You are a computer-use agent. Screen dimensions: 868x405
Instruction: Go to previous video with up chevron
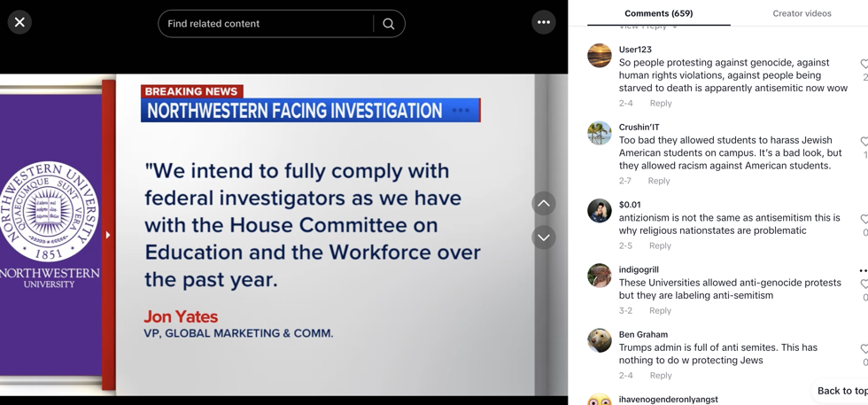(x=543, y=204)
